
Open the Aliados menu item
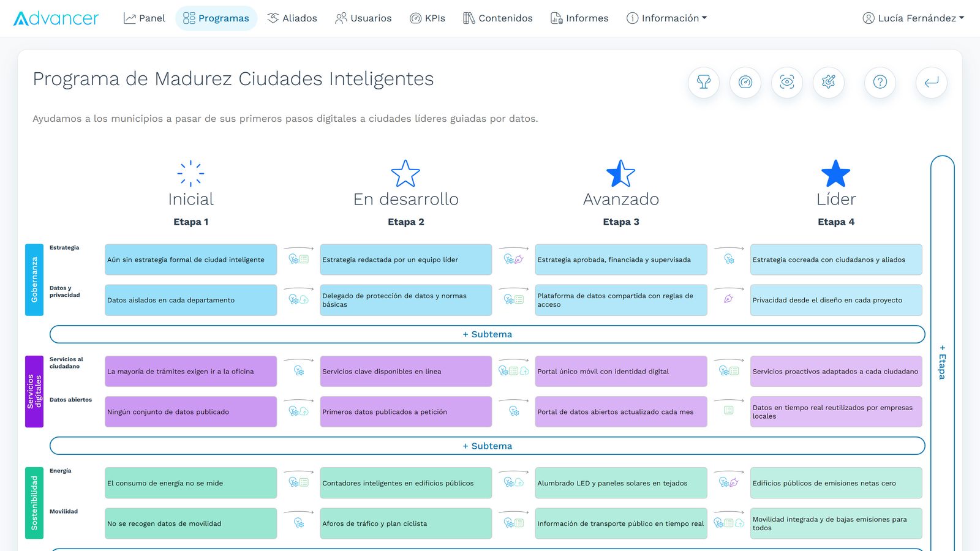(292, 18)
